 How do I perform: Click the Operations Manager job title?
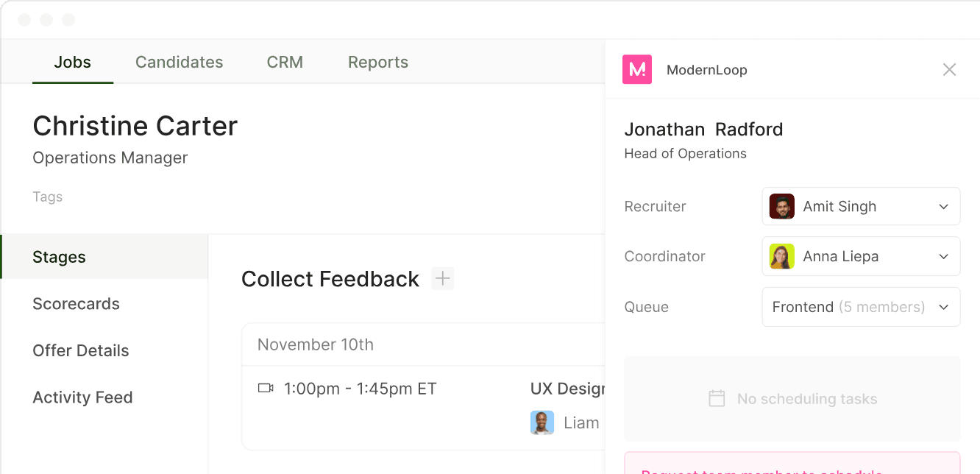[x=110, y=158]
